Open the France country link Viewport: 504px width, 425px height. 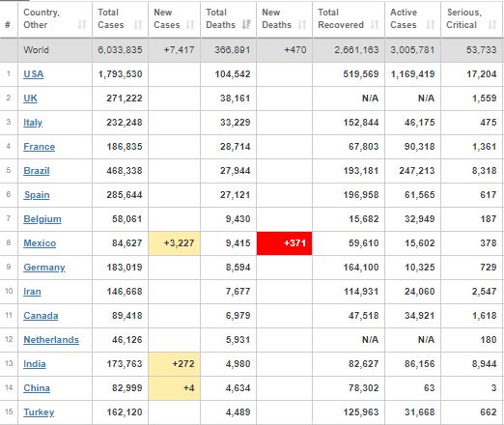click(x=40, y=147)
